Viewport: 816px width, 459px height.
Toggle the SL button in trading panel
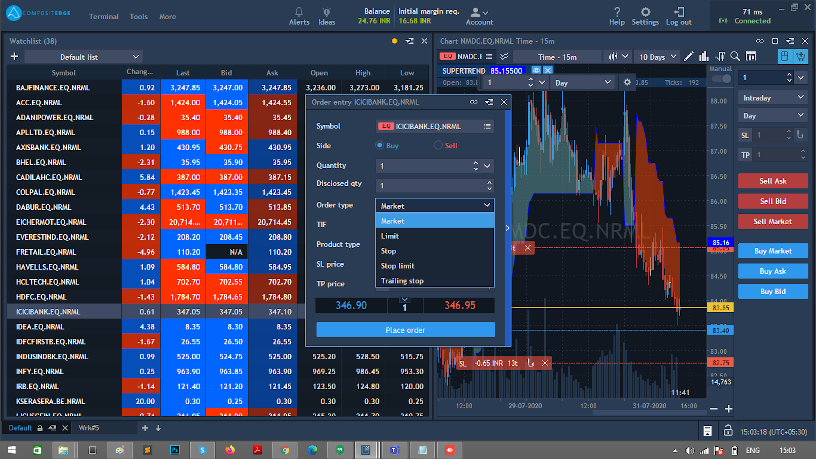(745, 135)
